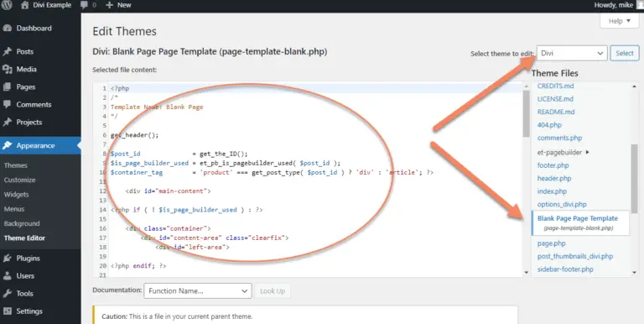644x324 pixels.
Task: Open Posts via the pushpin icon
Action: (7, 52)
